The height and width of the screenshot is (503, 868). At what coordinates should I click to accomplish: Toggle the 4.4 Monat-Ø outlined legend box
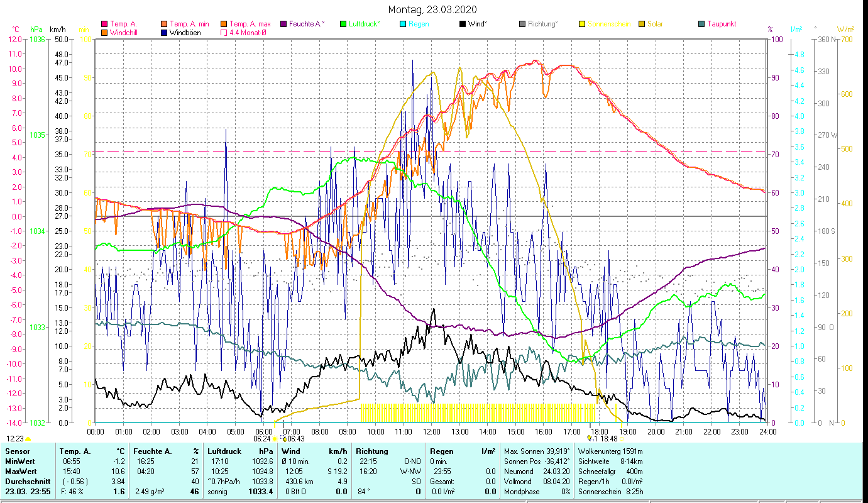pyautogui.click(x=224, y=33)
